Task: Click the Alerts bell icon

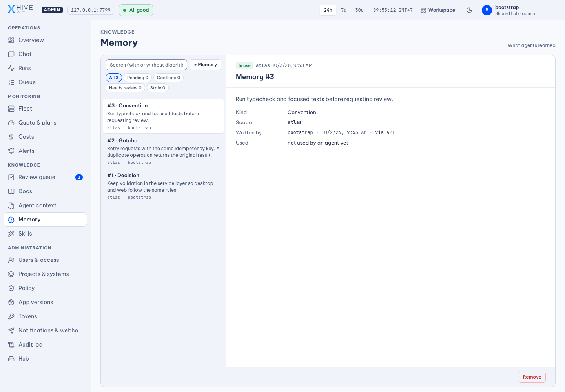Action: pyautogui.click(x=11, y=151)
